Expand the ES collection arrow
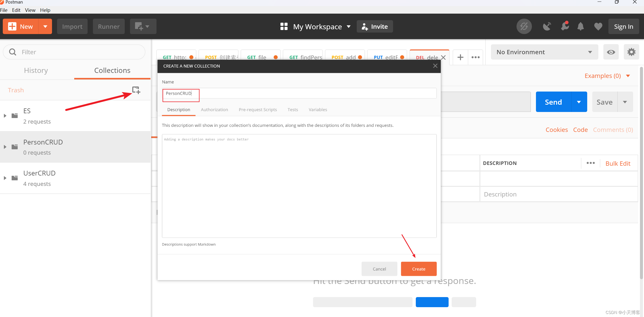Image resolution: width=644 pixels, height=317 pixels. pos(5,116)
